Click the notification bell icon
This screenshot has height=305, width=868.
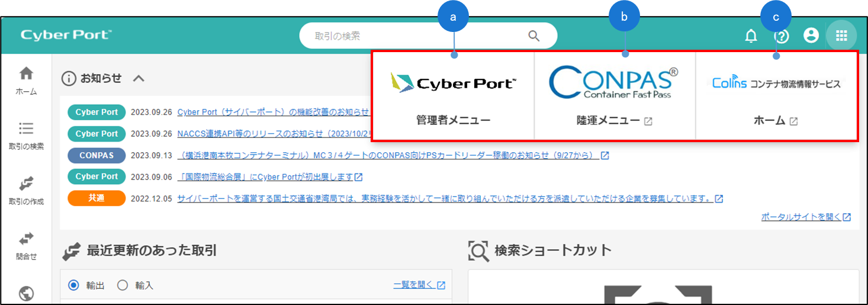(x=751, y=36)
